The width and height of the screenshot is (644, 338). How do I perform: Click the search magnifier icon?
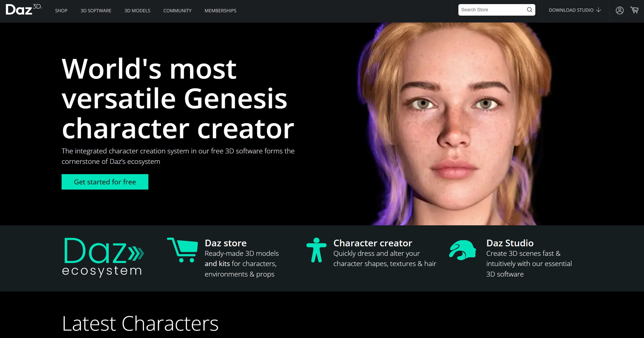[x=529, y=10]
